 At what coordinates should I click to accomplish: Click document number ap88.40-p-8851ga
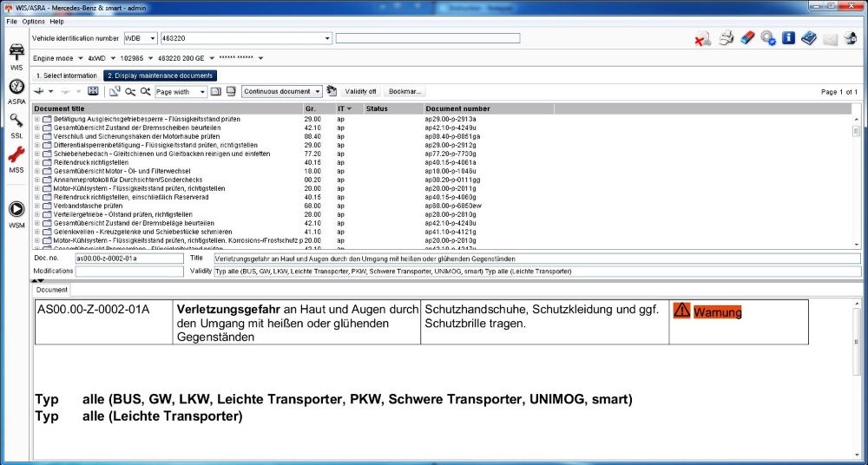(x=452, y=137)
